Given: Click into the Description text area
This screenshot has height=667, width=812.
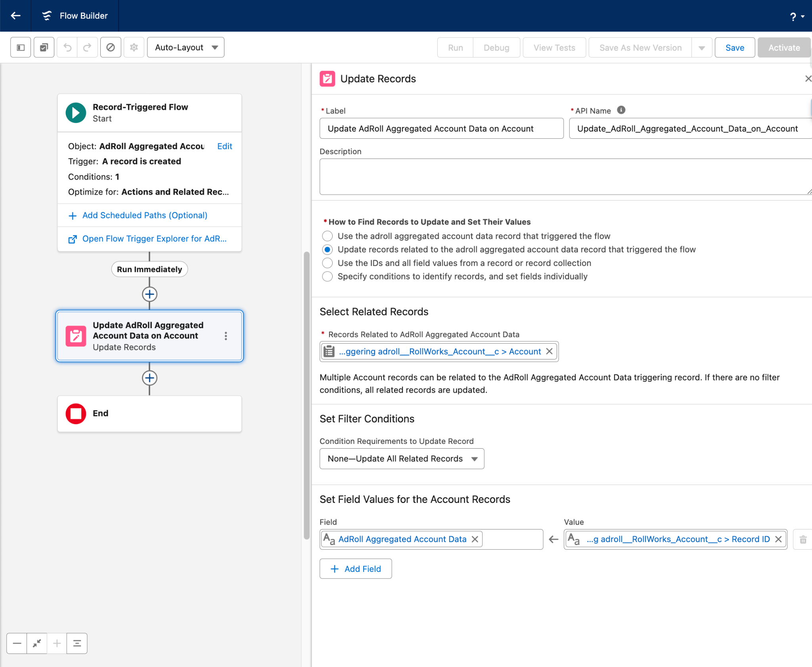Looking at the screenshot, I should coord(566,177).
